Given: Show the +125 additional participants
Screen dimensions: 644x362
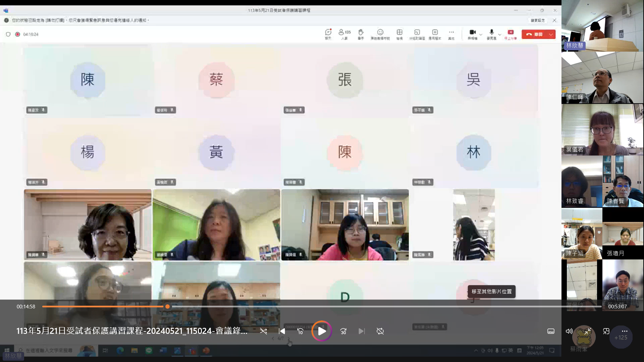Looking at the screenshot, I should [621, 338].
